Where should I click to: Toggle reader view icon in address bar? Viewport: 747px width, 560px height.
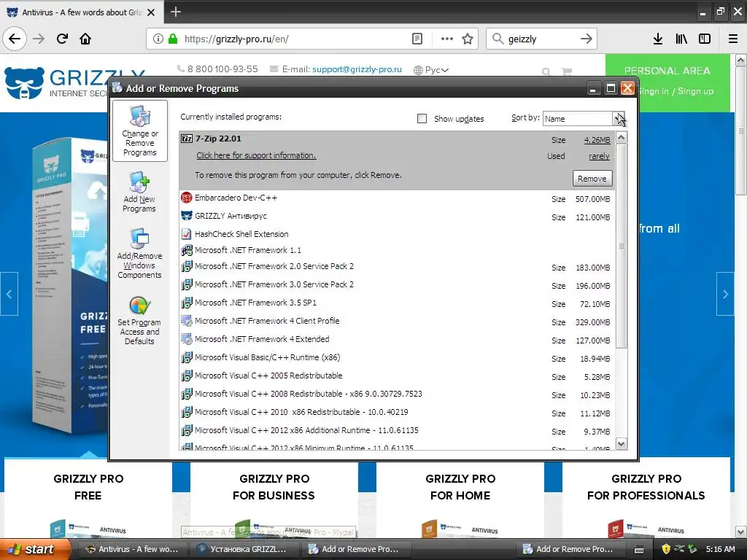[417, 39]
